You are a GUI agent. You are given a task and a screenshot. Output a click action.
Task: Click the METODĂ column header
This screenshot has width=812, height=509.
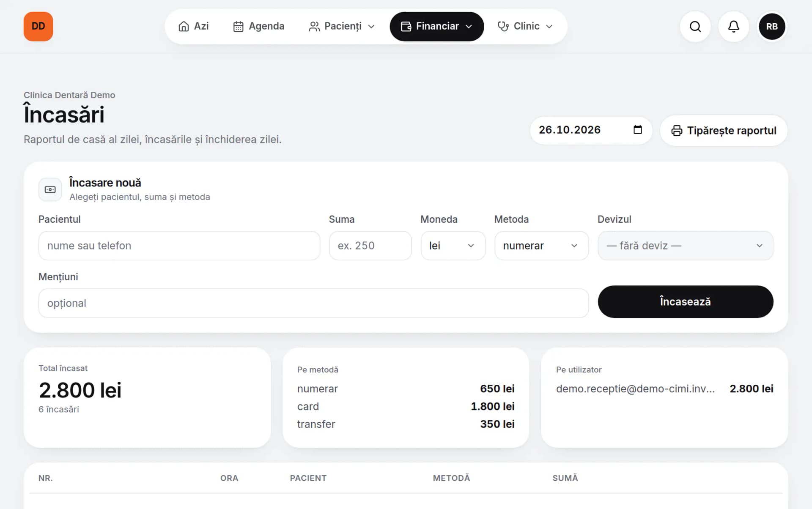pos(451,478)
